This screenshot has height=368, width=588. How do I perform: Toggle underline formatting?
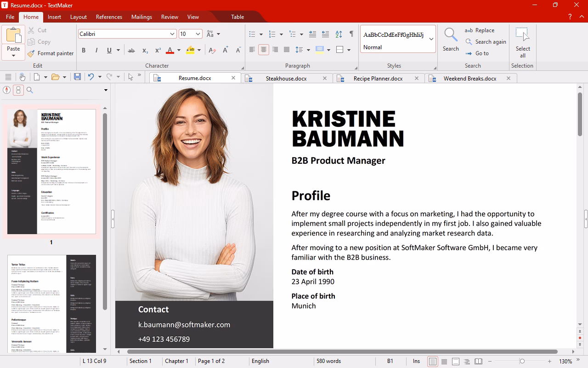tap(109, 50)
